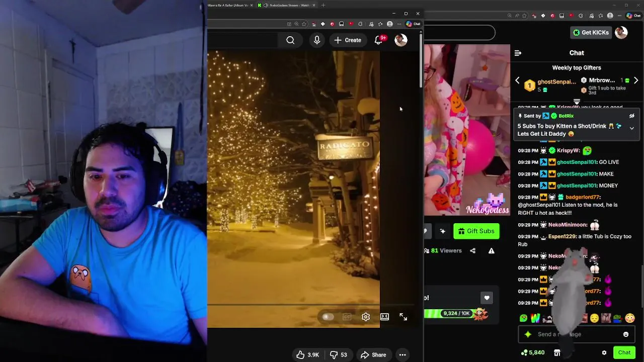Click the ghostSenpai101 top gifter entry
The width and height of the screenshot is (644, 362).
[x=550, y=85]
